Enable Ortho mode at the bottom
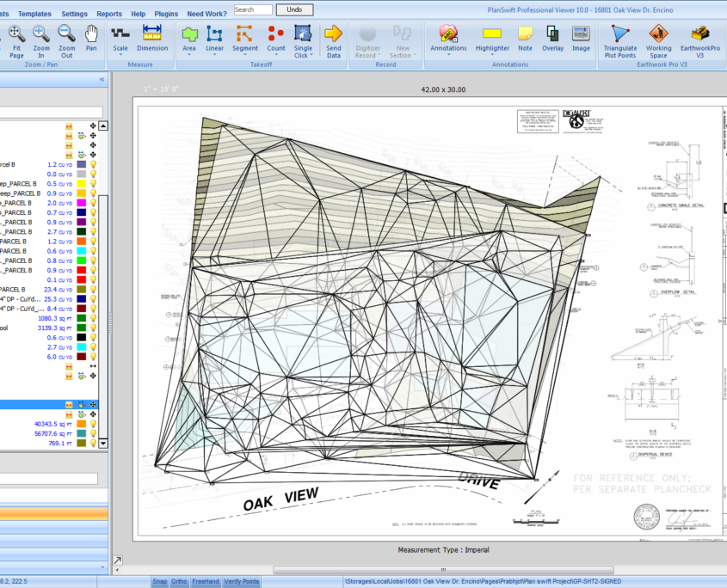Screen dimensions: 727x588 (x=178, y=582)
